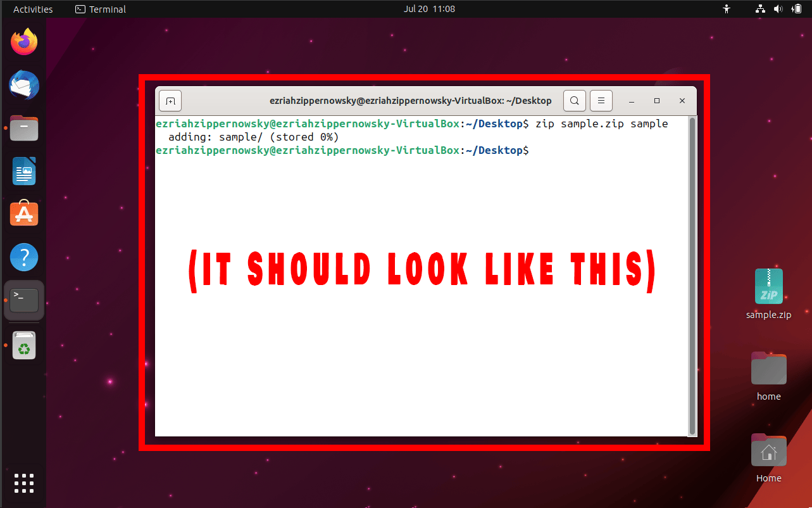The width and height of the screenshot is (812, 508).
Task: Launch Thunderbird from the dock
Action: click(x=23, y=84)
